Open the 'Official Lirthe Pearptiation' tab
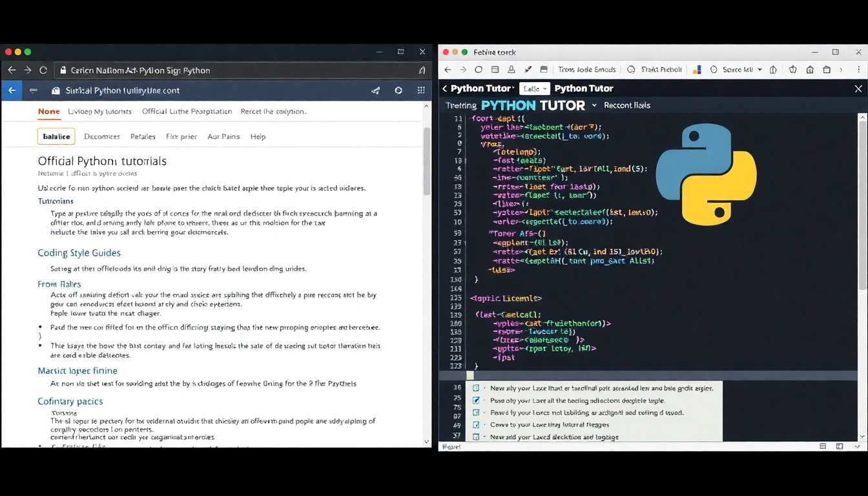This screenshot has height=496, width=868. (x=187, y=111)
